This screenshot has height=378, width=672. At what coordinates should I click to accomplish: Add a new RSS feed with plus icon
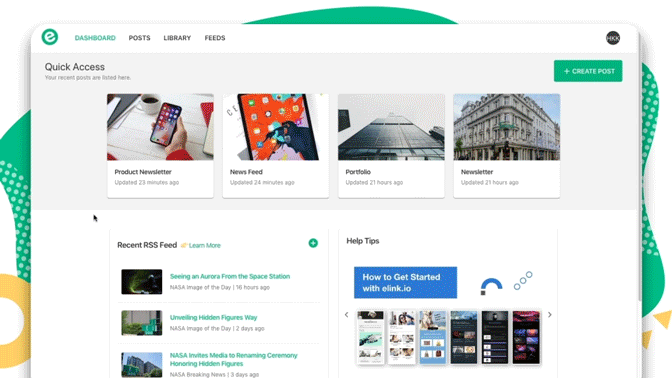[x=313, y=243]
